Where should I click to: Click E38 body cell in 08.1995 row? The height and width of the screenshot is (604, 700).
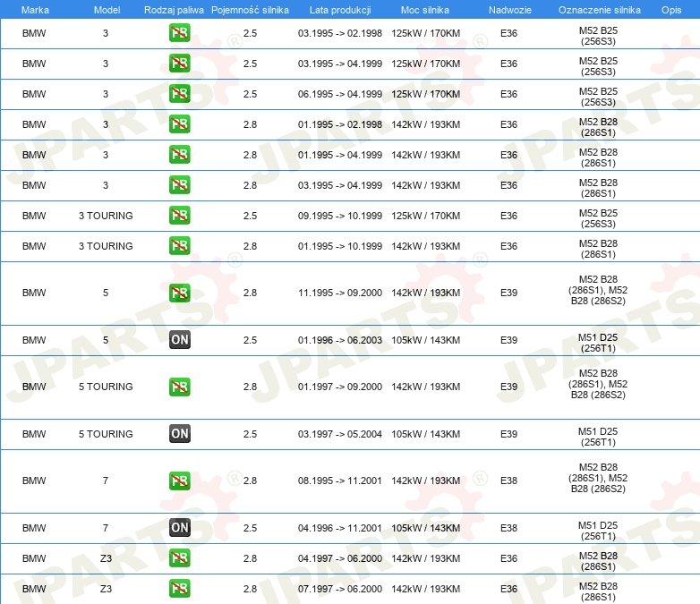pyautogui.click(x=509, y=481)
